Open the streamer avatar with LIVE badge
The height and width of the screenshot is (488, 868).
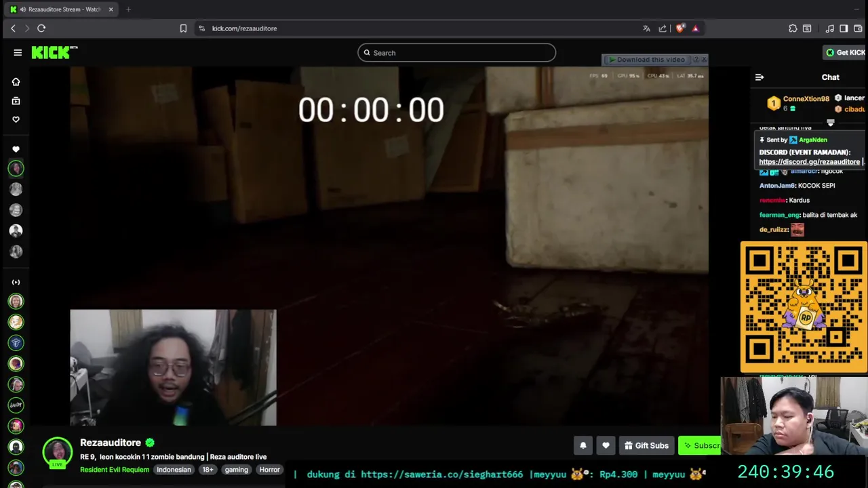click(x=58, y=452)
